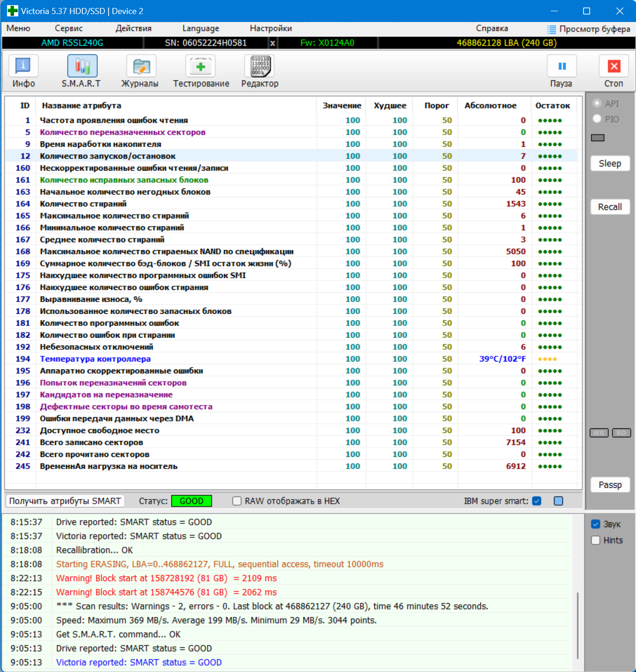Select row Количество переназначенных секторов

291,132
